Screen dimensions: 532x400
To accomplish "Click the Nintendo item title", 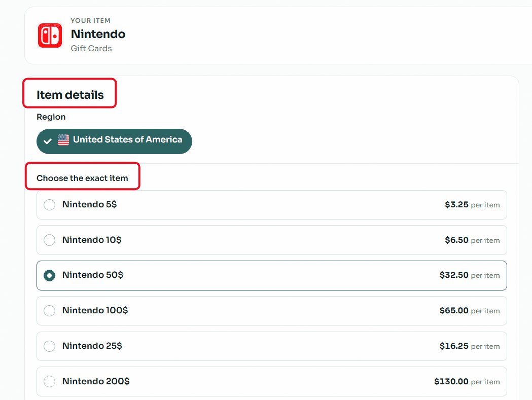I will pos(98,34).
